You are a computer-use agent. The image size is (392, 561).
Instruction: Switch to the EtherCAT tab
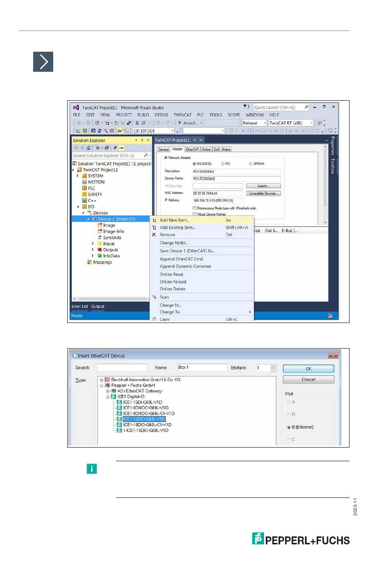click(192, 149)
